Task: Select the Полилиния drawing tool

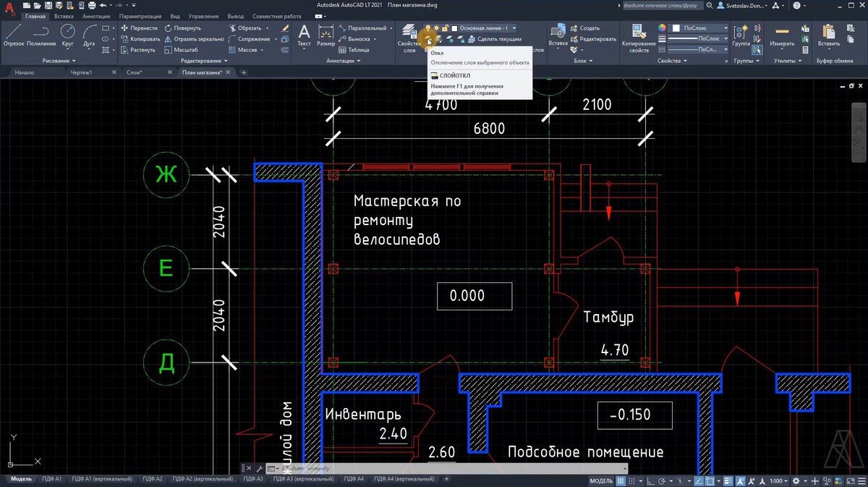Action: [x=41, y=35]
